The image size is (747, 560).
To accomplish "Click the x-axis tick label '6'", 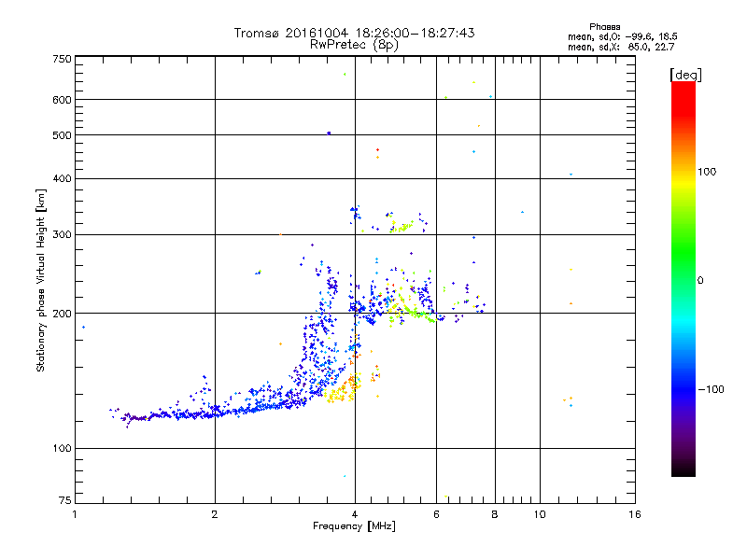I will pyautogui.click(x=436, y=514).
